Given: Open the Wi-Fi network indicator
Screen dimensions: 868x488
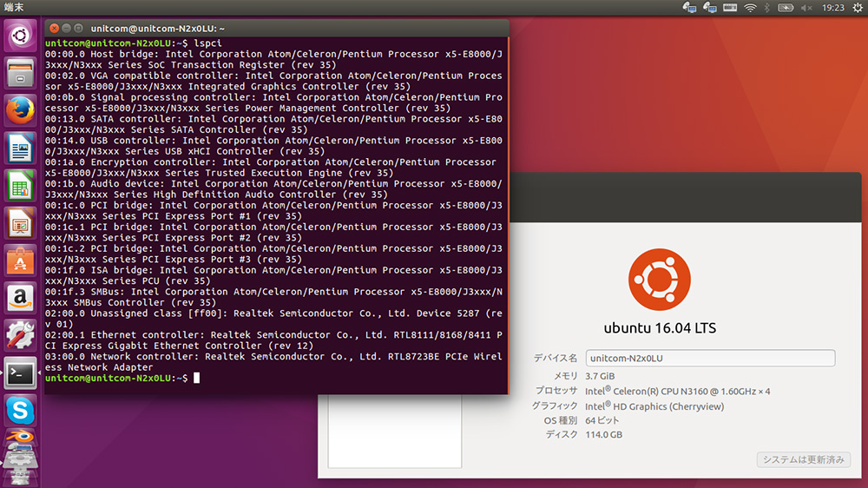Looking at the screenshot, I should tap(750, 7).
